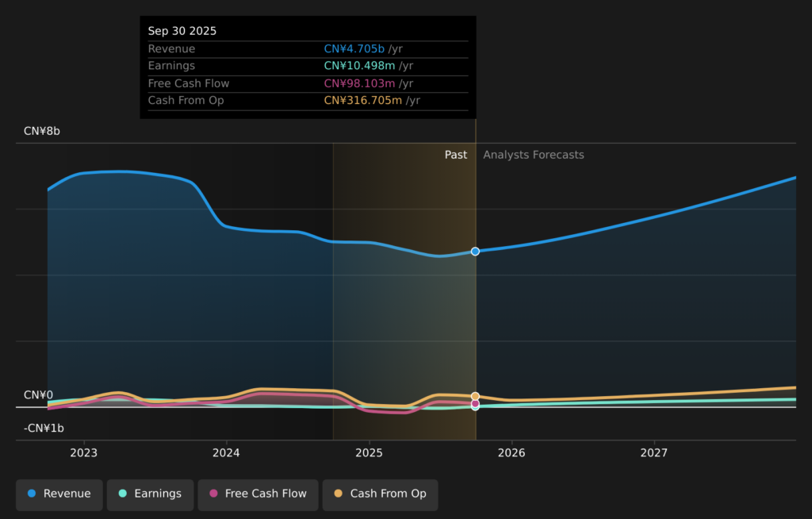
Task: Click the blue Revenue legend dot
Action: click(32, 494)
